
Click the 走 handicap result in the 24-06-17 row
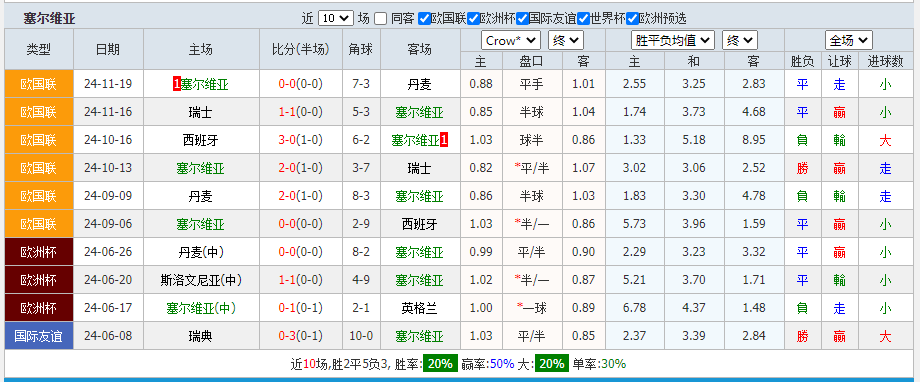[x=839, y=308]
